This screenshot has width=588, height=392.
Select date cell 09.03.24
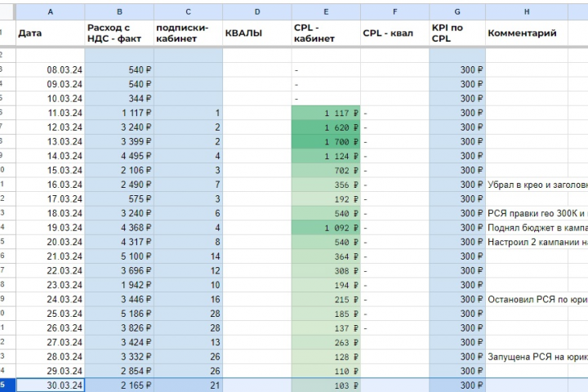(x=51, y=84)
